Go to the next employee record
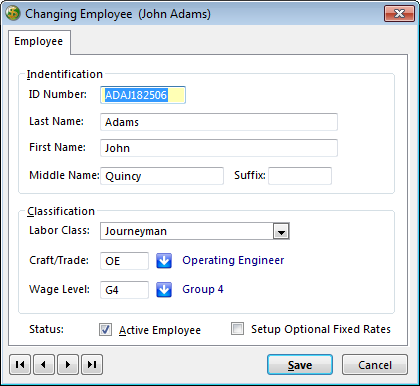 (68, 365)
